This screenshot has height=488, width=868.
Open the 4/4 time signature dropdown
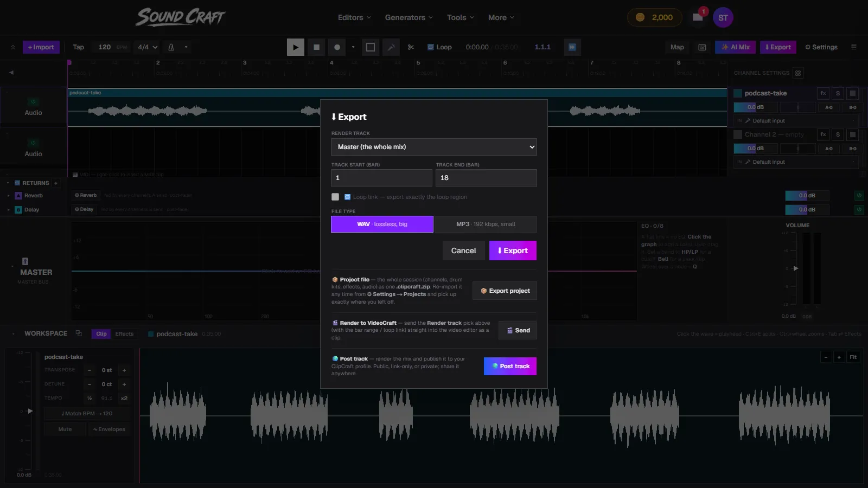pyautogui.click(x=148, y=47)
